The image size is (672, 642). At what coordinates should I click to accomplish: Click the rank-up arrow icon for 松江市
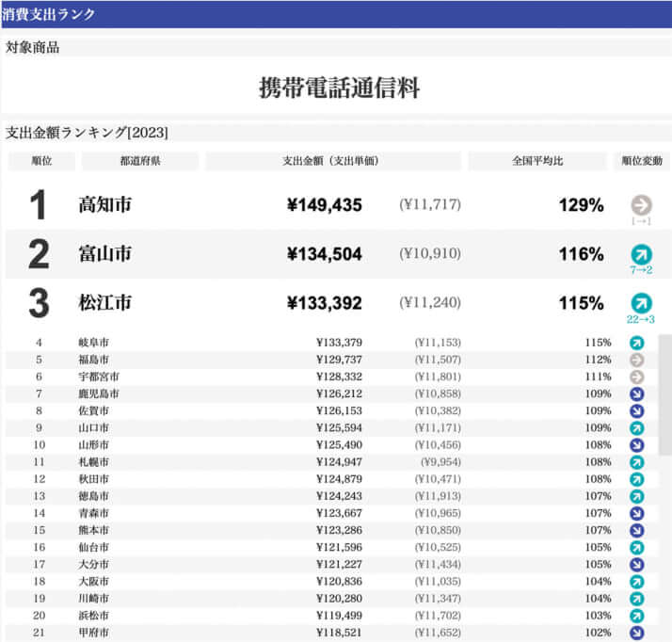click(641, 303)
